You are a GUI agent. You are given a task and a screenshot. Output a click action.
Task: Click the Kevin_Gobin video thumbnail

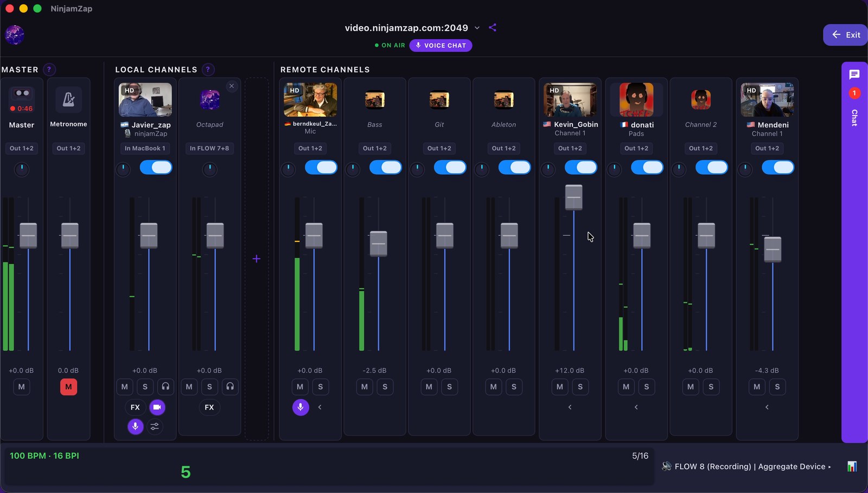(x=570, y=100)
